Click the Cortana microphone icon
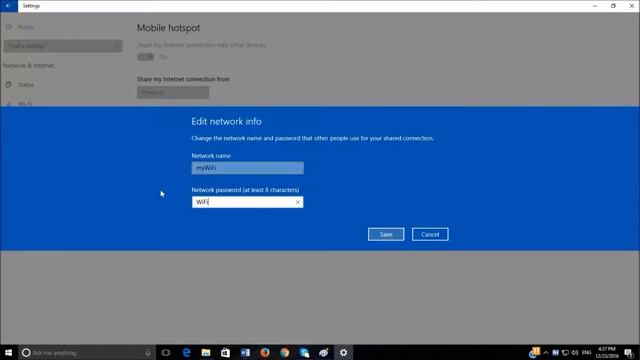The width and height of the screenshot is (640, 360). [x=148, y=353]
